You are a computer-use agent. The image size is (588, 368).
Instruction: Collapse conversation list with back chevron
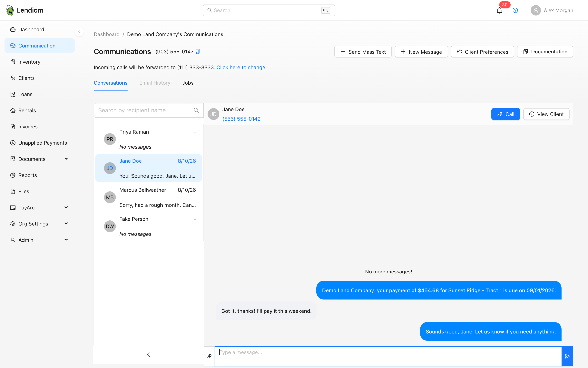[x=148, y=355]
